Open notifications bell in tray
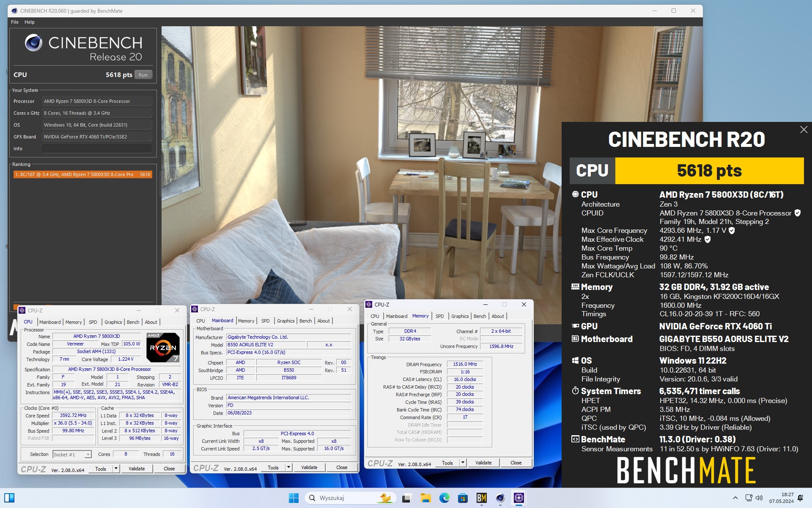 [800, 498]
